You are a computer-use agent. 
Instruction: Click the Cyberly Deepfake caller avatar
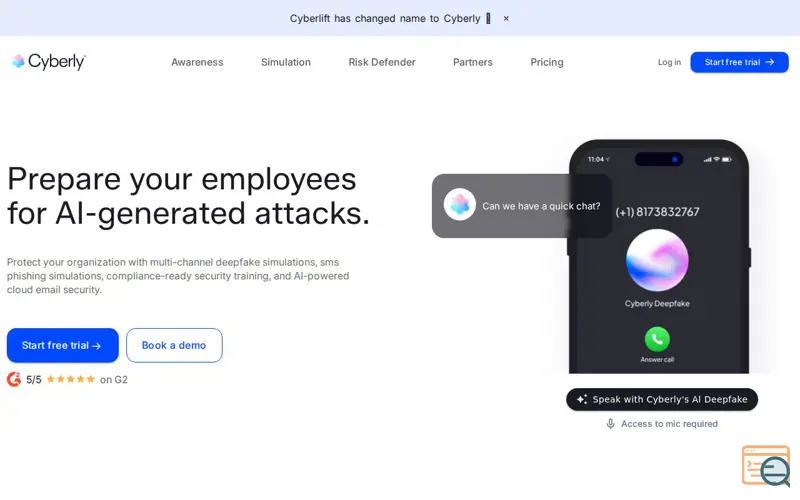pyautogui.click(x=657, y=260)
